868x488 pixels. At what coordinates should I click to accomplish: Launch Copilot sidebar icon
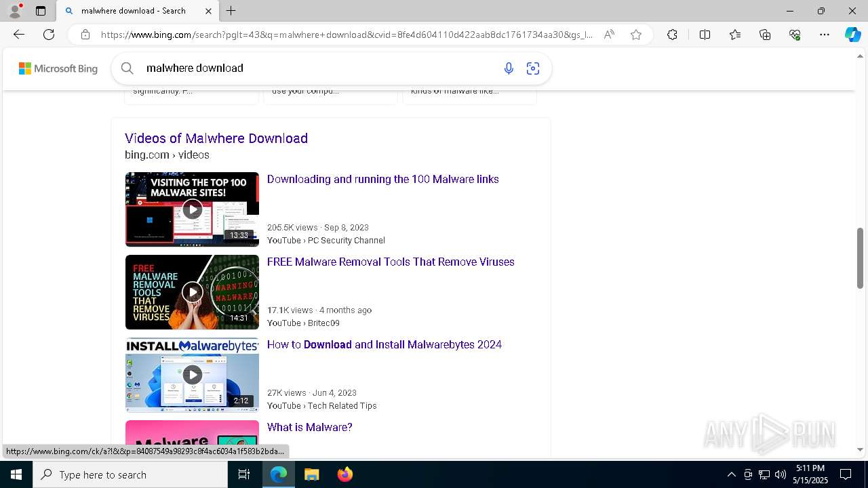coord(852,35)
